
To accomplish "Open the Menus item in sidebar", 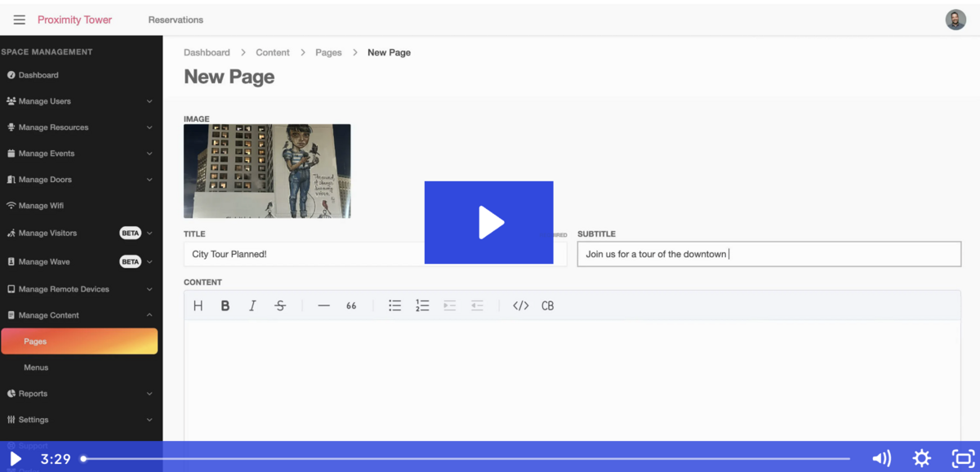I will click(36, 367).
